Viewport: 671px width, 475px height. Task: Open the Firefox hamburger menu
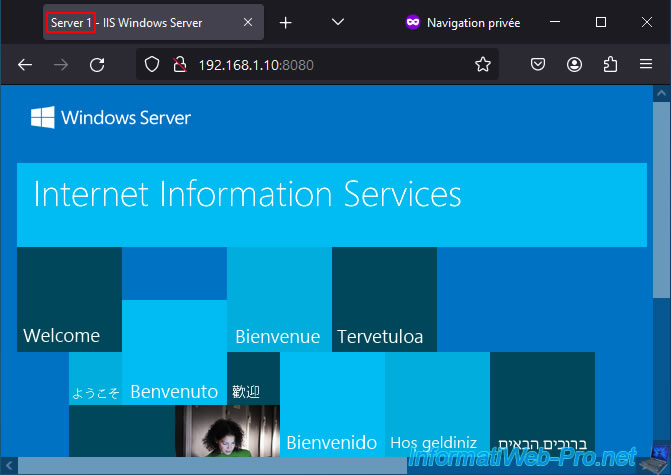(x=646, y=64)
